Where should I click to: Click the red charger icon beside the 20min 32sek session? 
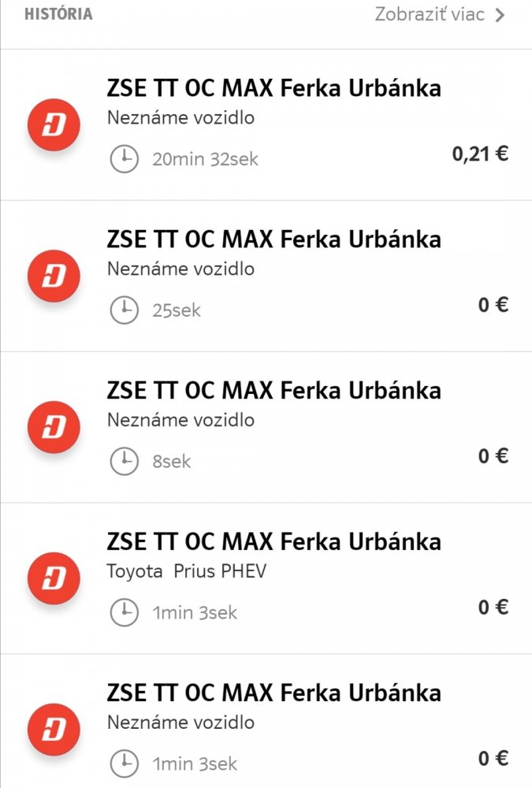point(53,125)
